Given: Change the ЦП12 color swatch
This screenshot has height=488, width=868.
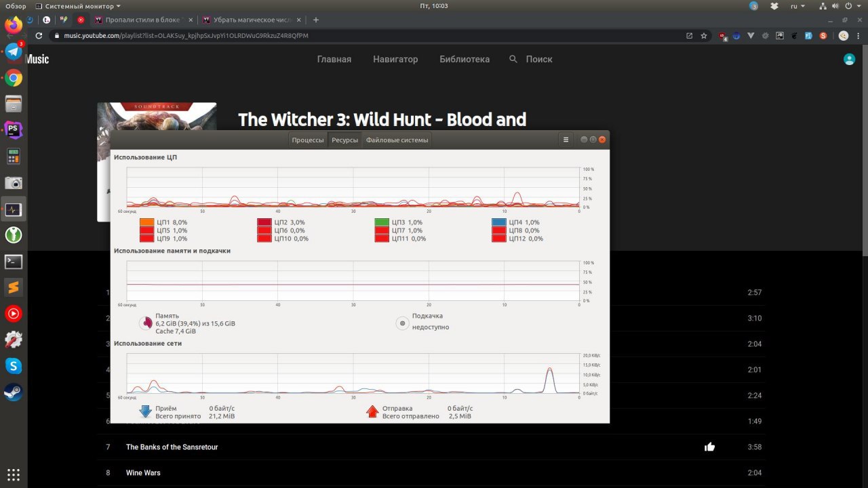Looking at the screenshot, I should (499, 239).
